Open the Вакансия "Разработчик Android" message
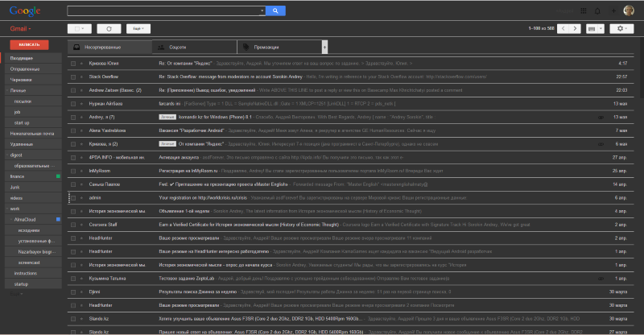The image size is (644, 335). (x=192, y=130)
